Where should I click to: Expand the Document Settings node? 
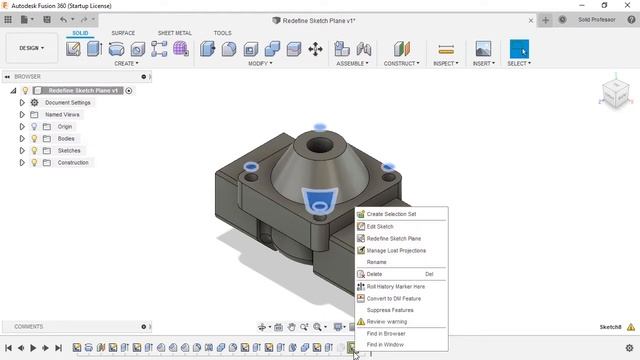coord(22,103)
